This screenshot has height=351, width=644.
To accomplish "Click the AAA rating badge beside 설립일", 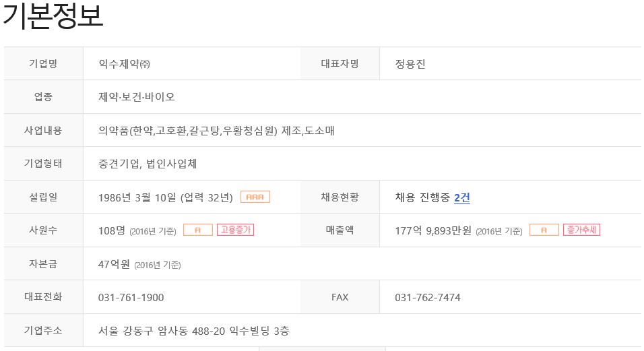I will [x=255, y=197].
